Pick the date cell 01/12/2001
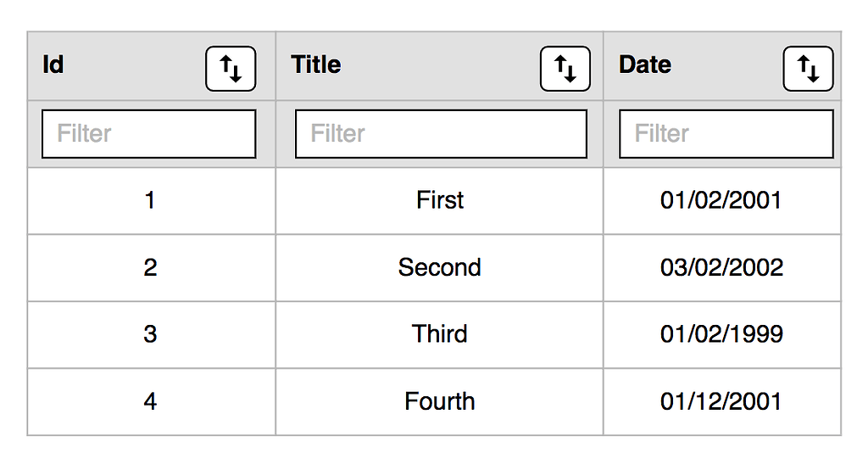The image size is (868, 459). click(x=721, y=401)
